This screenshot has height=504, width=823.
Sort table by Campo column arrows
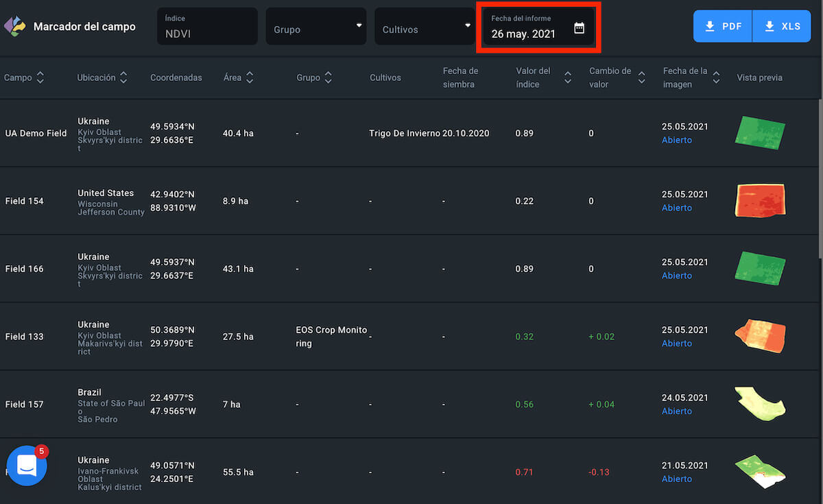coord(40,77)
